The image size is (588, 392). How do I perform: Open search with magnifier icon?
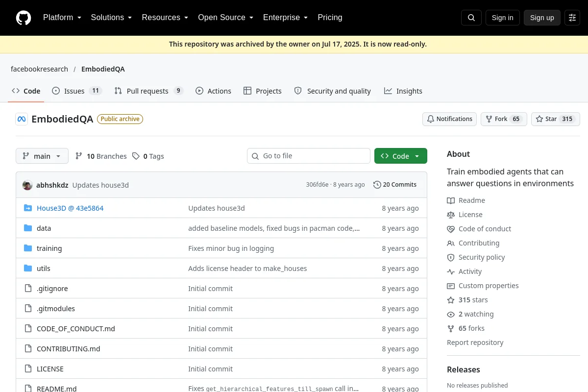tap(471, 18)
